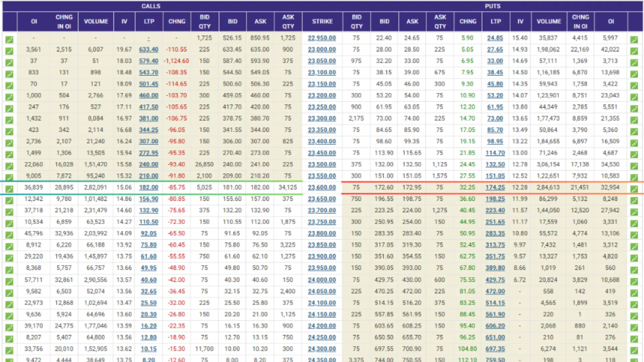Click the calls VOLUME column header
Image resolution: width=644 pixels, height=362 pixels.
click(96, 21)
